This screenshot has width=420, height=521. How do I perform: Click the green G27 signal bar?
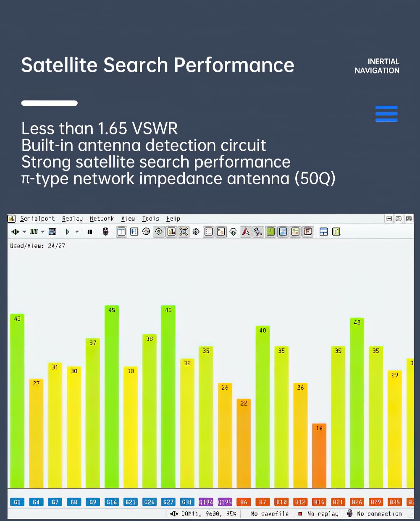pos(168,399)
